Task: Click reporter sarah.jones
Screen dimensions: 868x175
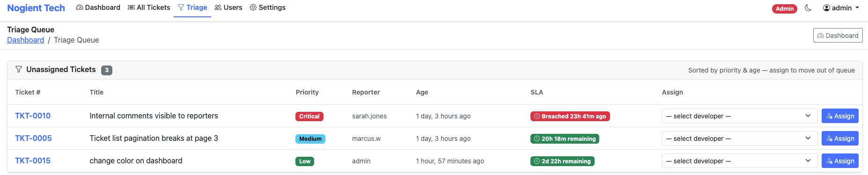Action: coord(369,116)
